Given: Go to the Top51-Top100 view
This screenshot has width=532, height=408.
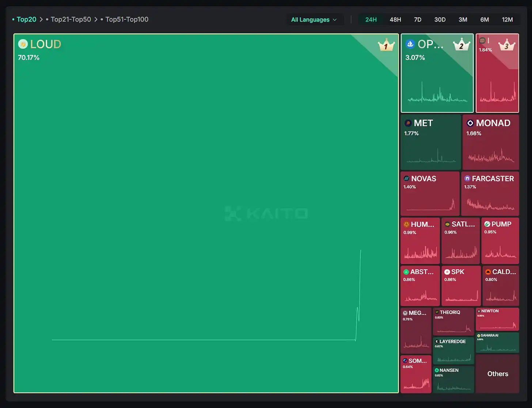Looking at the screenshot, I should point(127,19).
